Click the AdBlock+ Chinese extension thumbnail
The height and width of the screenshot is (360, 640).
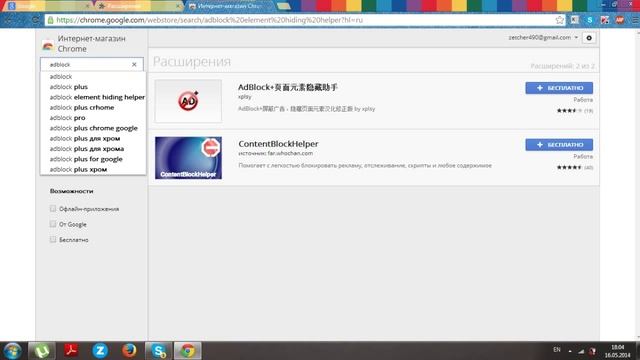188,101
